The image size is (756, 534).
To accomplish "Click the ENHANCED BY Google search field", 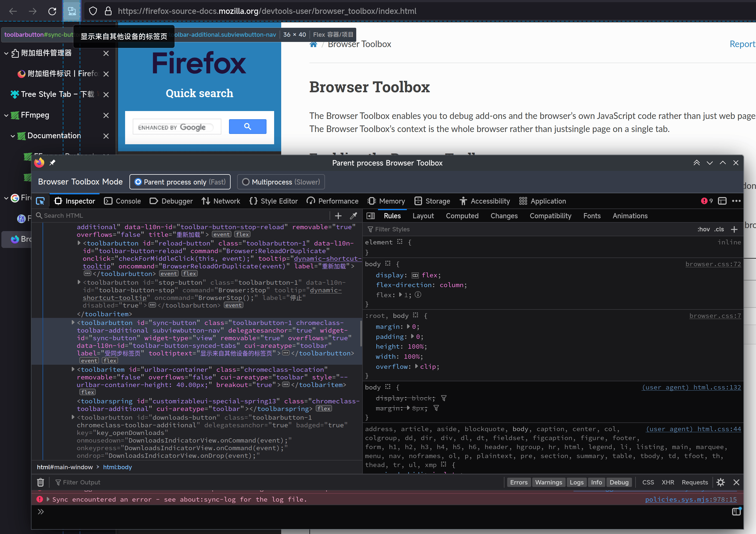I will 177,127.
